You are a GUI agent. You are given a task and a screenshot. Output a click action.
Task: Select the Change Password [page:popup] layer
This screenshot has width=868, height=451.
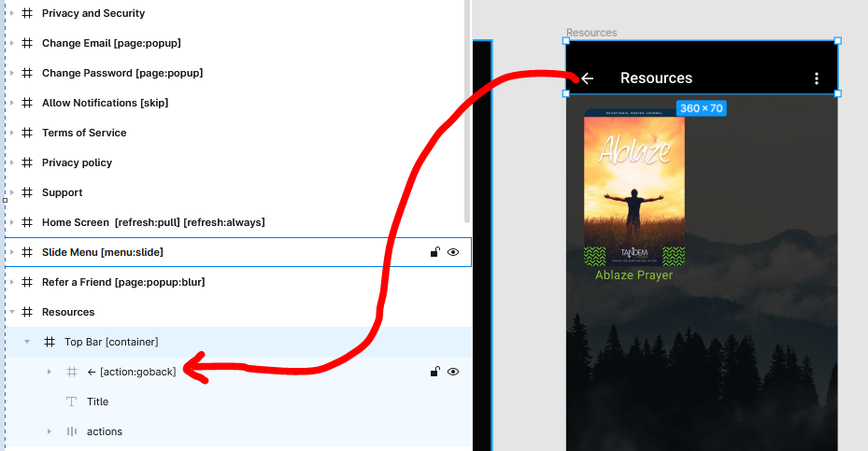click(x=122, y=73)
